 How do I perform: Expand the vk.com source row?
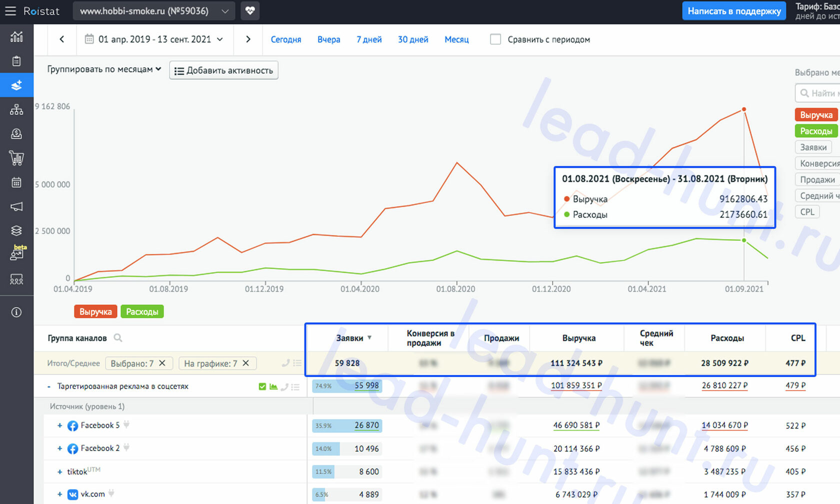(x=59, y=494)
